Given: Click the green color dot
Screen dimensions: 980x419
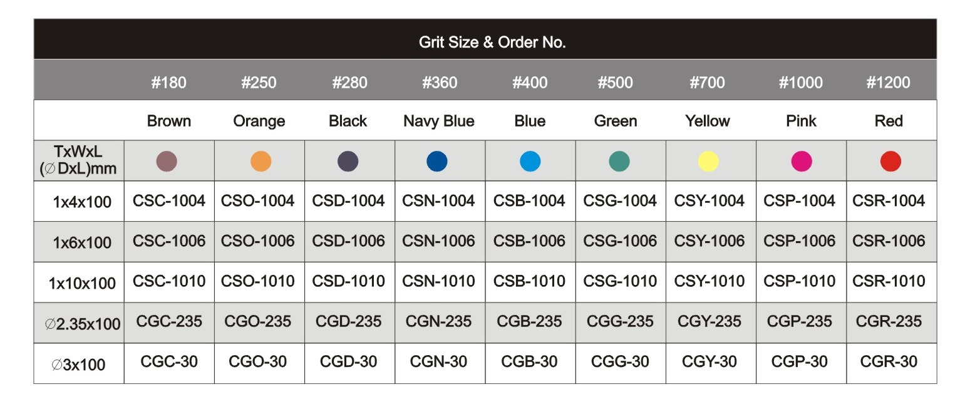Looking at the screenshot, I should click(619, 162).
